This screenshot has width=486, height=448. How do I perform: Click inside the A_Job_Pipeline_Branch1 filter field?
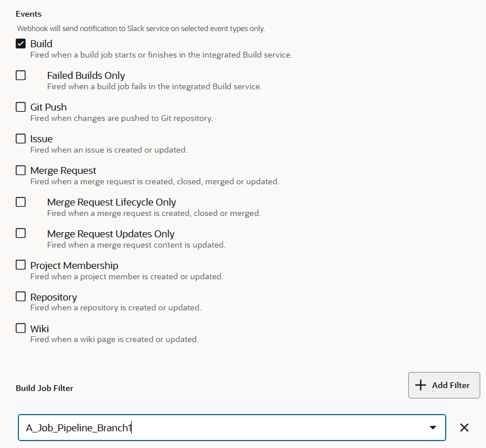coord(232,427)
